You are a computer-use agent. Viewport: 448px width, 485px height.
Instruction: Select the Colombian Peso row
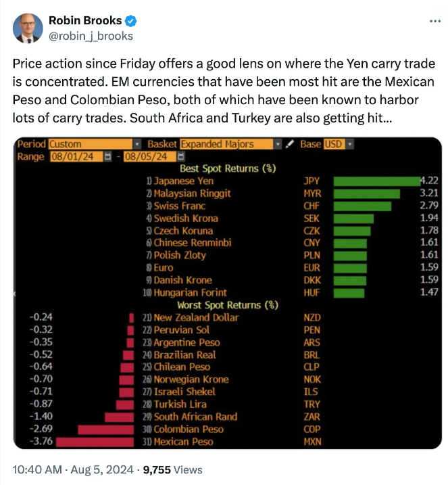(187, 430)
